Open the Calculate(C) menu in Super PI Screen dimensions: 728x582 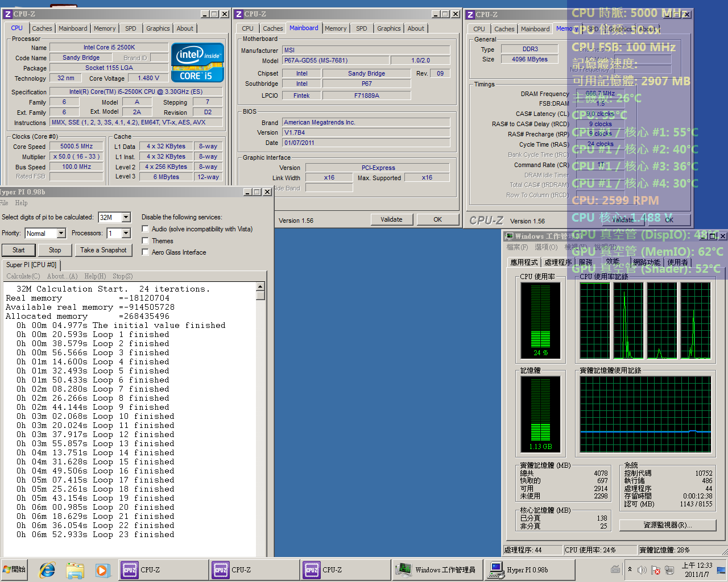pos(23,276)
